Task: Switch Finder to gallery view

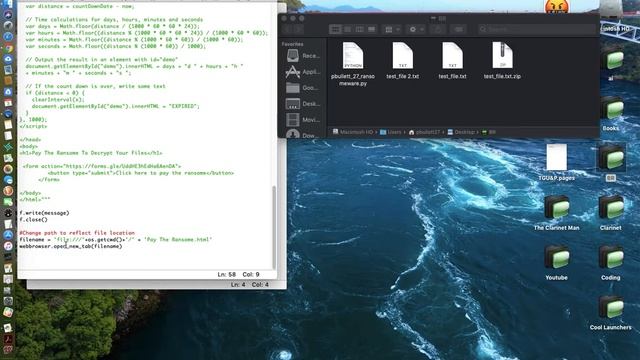Action: click(371, 29)
